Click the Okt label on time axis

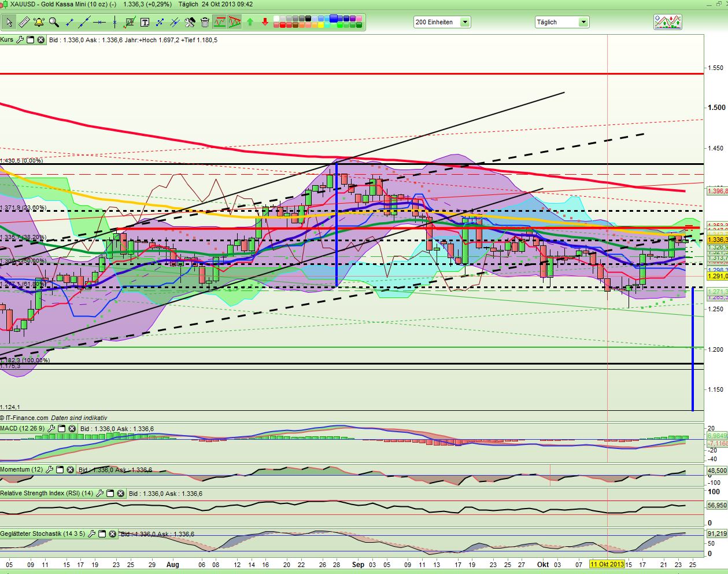click(x=543, y=564)
